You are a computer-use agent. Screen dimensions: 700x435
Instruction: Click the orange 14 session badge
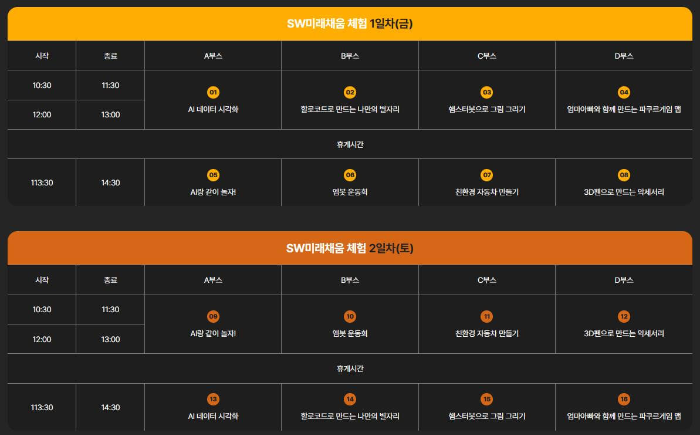350,399
